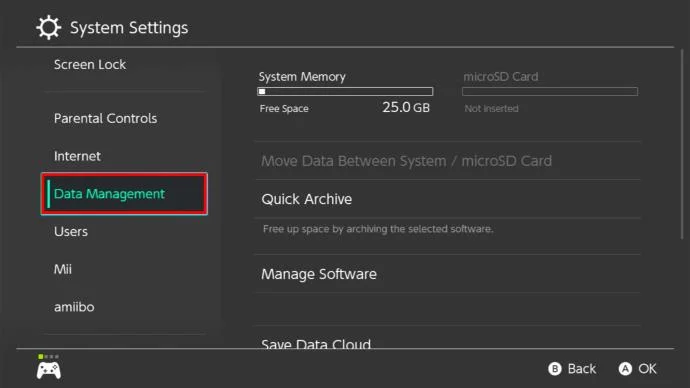Select Data Management in the sidebar

click(x=124, y=194)
